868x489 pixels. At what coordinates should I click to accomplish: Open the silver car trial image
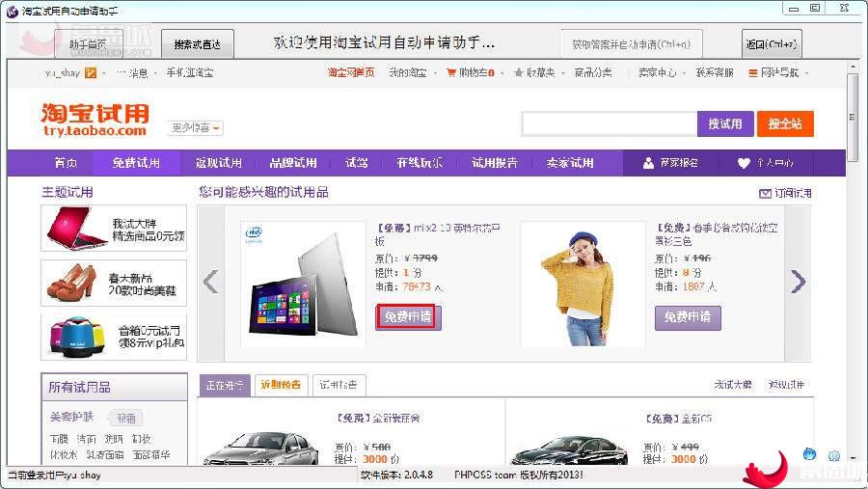[x=260, y=448]
